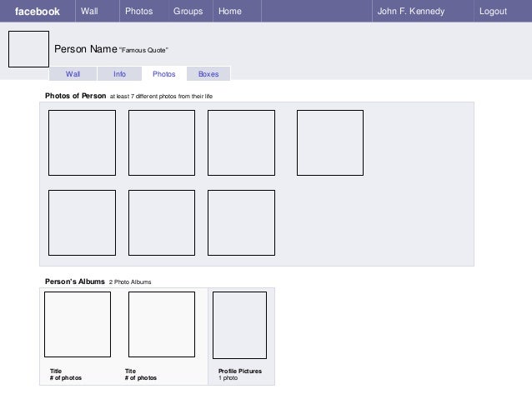Click first album's '# of photos' text
The height and width of the screenshot is (399, 532).
[66, 378]
